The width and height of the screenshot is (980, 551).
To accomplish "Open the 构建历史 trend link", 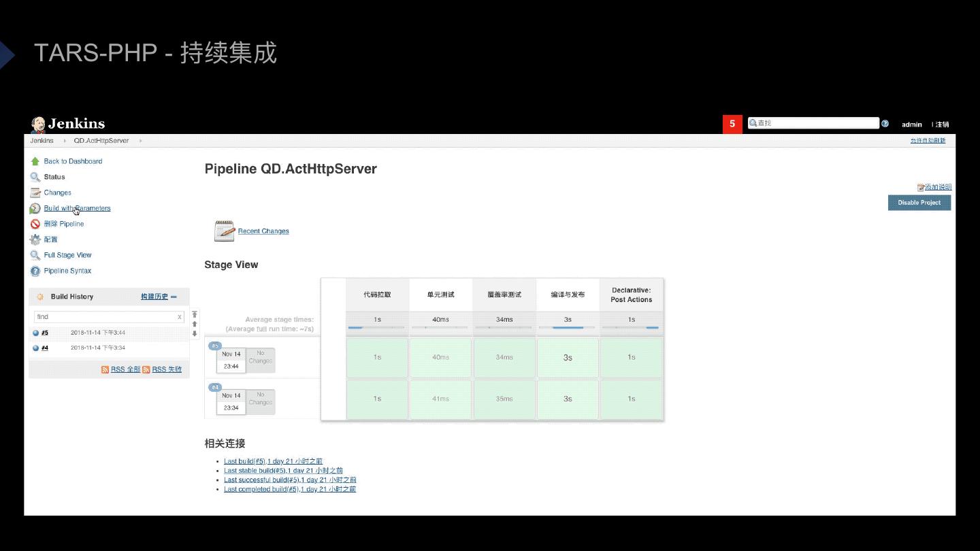I will click(154, 297).
